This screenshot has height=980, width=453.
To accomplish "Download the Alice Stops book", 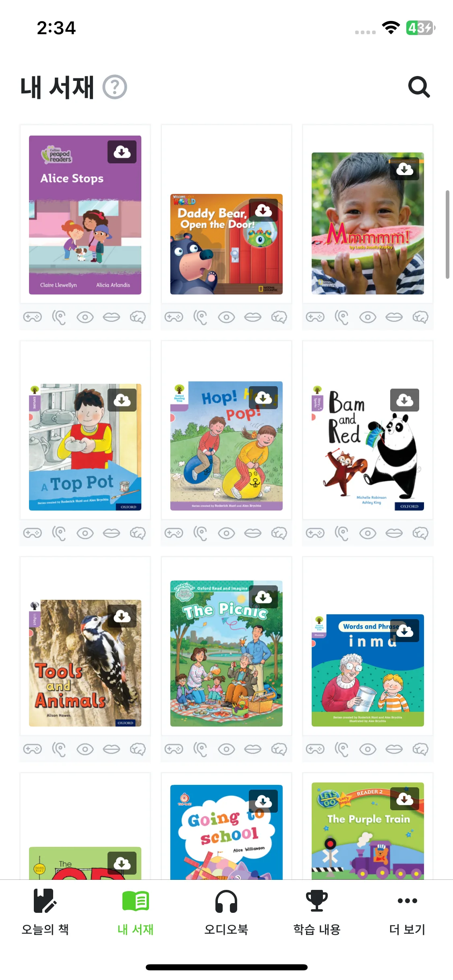I will [x=122, y=152].
